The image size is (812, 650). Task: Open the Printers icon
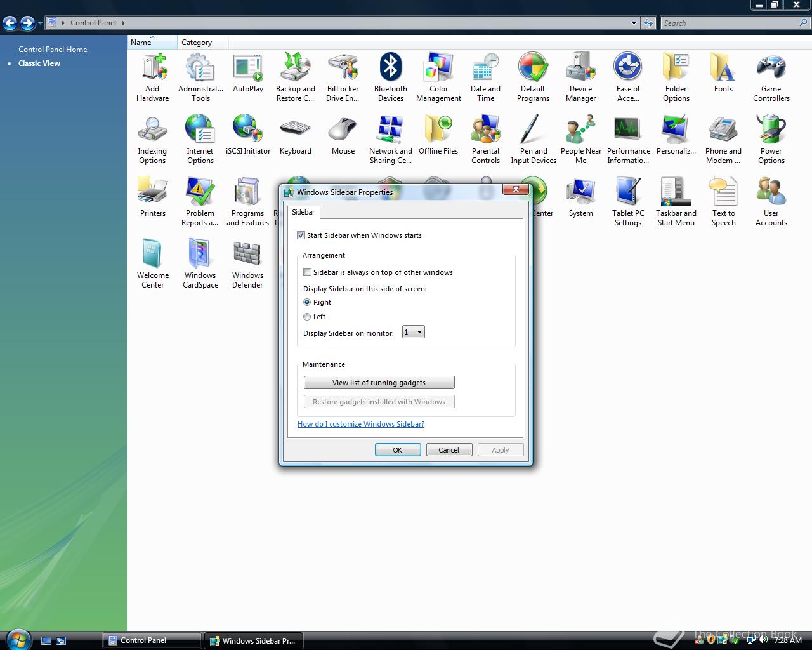153,197
